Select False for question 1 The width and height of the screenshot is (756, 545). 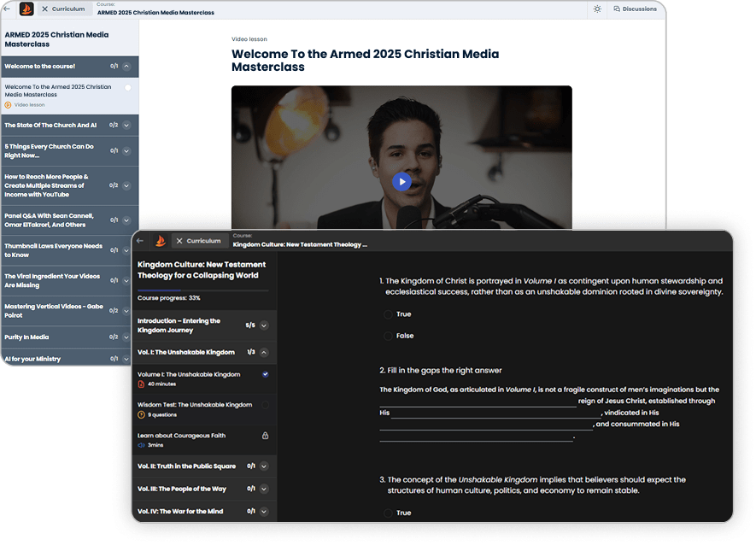(388, 336)
